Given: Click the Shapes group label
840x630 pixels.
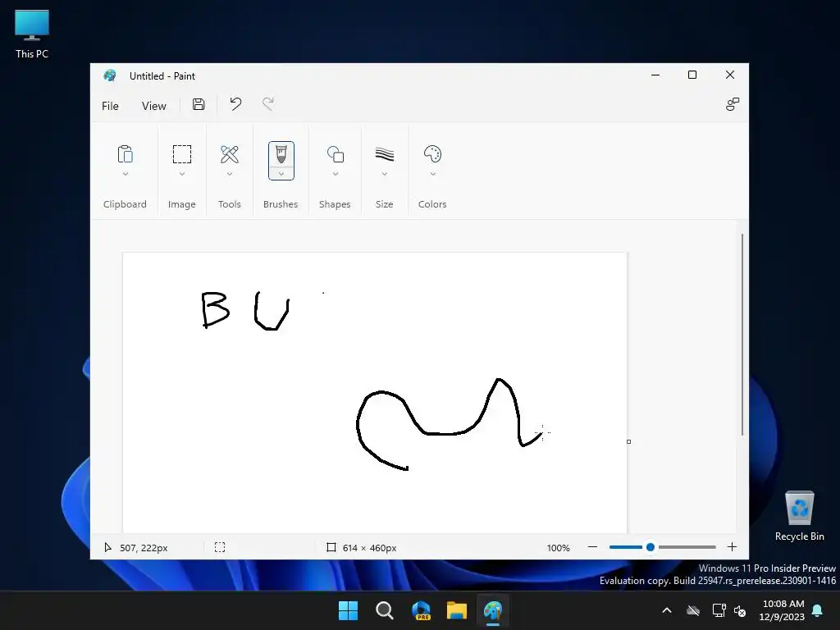Looking at the screenshot, I should [x=335, y=204].
